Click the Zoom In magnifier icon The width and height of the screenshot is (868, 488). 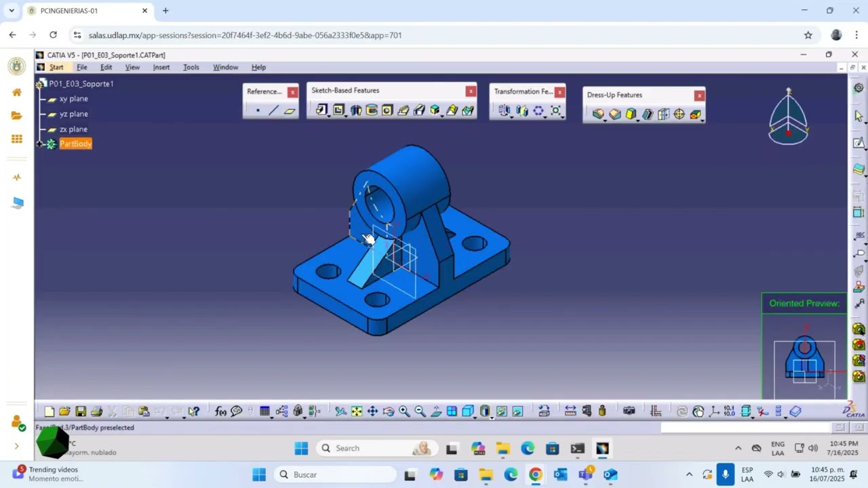click(404, 411)
